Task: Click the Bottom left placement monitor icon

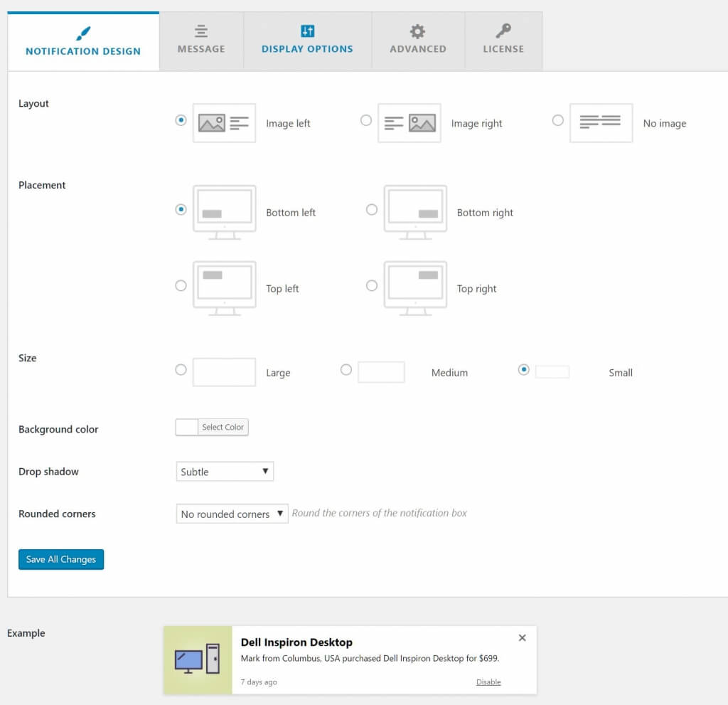Action: pos(224,212)
